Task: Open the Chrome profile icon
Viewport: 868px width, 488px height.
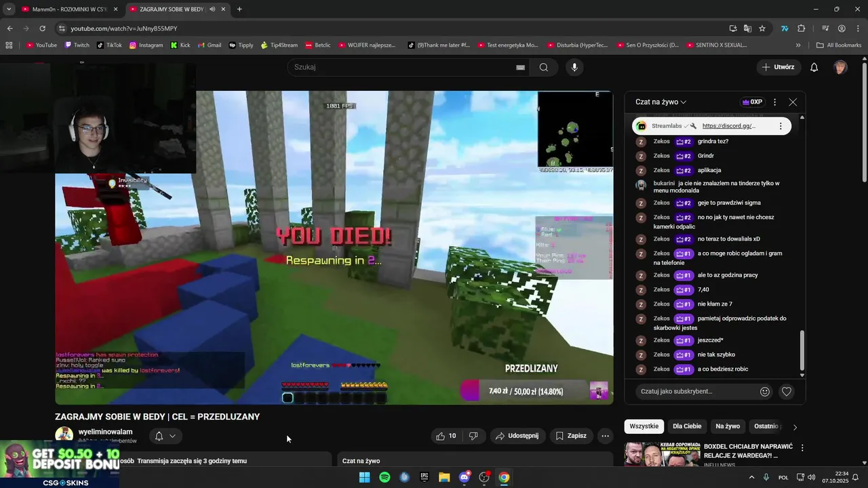Action: pos(842,28)
